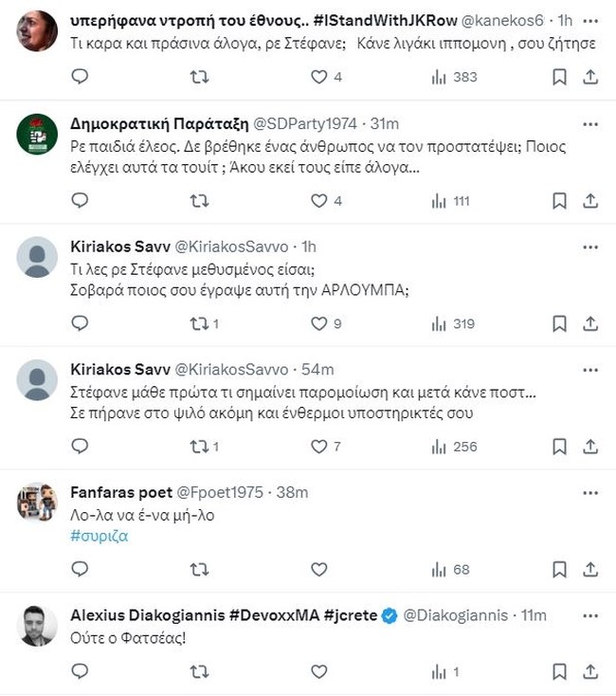View analytics showing 68 views
This screenshot has height=696, width=616.
(450, 569)
